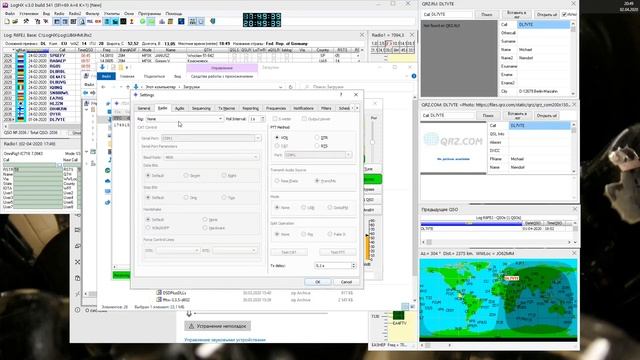This screenshot has height=360, width=640.
Task: Open the Baud Rate dropdown
Action: [x=211, y=157]
